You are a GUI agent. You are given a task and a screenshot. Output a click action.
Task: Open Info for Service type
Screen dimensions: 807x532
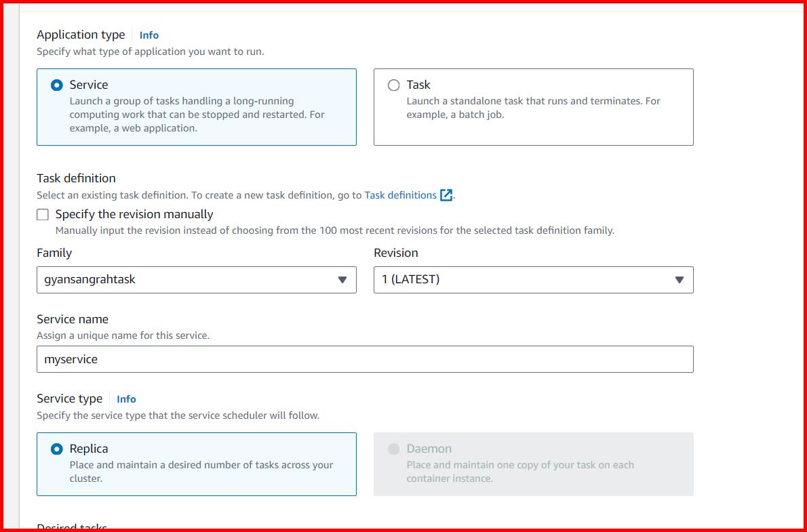click(x=126, y=398)
